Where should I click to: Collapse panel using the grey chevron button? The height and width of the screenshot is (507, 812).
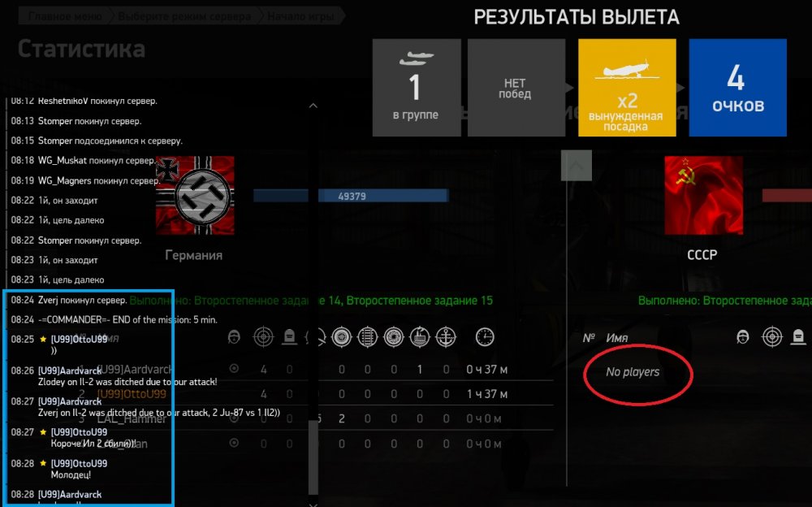(x=577, y=166)
